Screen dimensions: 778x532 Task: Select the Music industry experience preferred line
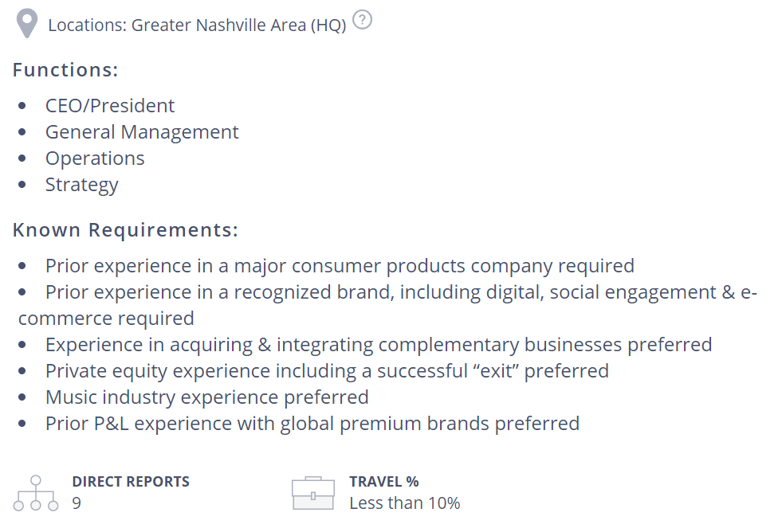(207, 397)
